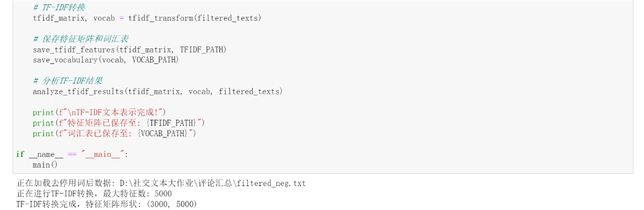
Task: Click the print '词汇表已保存至' statement
Action: 114,133
